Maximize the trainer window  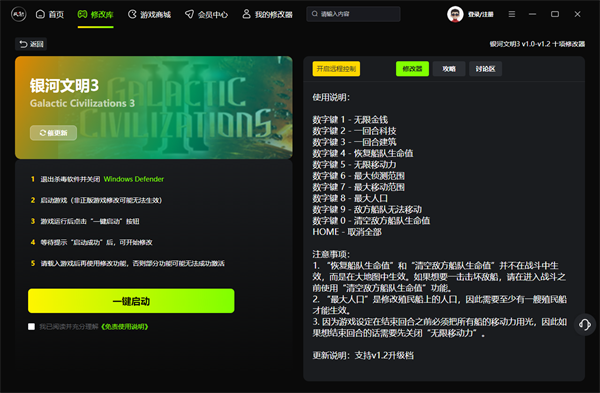(x=555, y=14)
